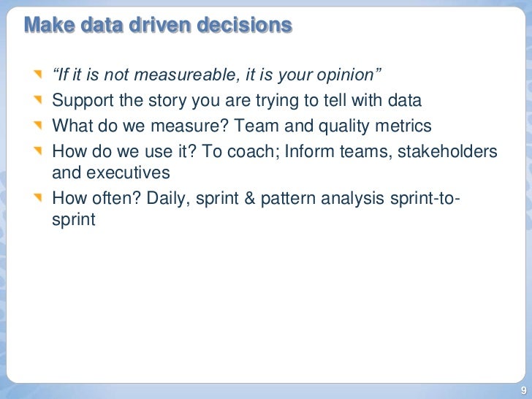The height and width of the screenshot is (399, 532).
Task: Click the italic quote 'If it is not measureable'
Action: pyautogui.click(x=142, y=75)
